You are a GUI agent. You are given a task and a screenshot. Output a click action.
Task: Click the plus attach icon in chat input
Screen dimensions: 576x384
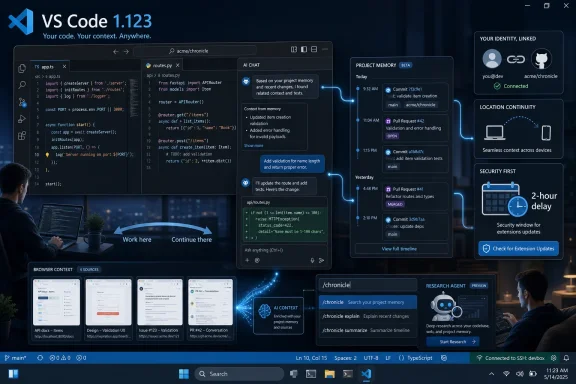[x=247, y=260]
